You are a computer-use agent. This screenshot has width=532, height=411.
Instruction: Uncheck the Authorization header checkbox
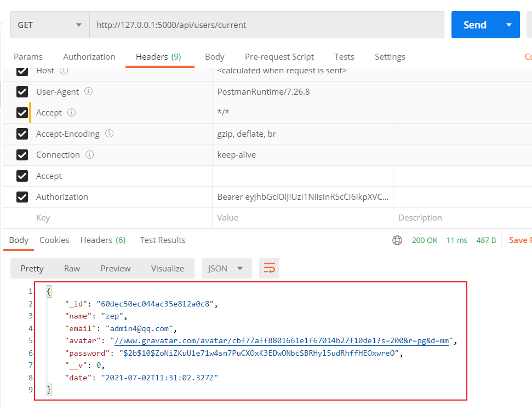22,197
